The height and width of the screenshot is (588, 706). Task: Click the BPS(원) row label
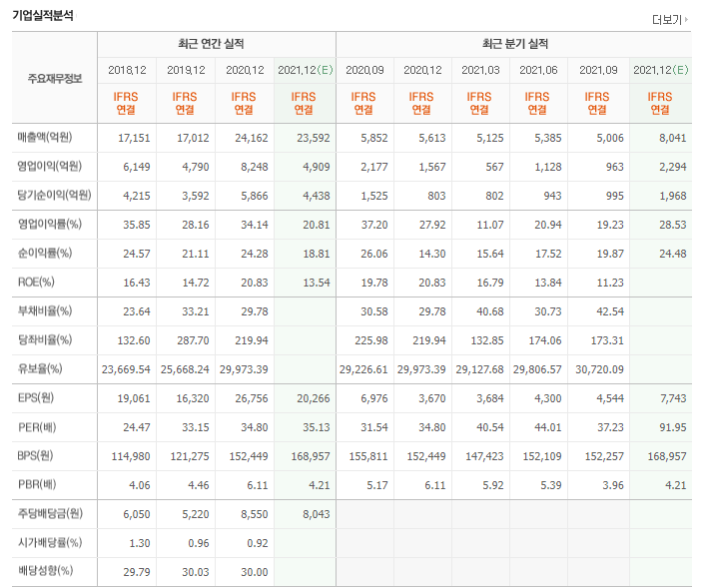pos(35,455)
